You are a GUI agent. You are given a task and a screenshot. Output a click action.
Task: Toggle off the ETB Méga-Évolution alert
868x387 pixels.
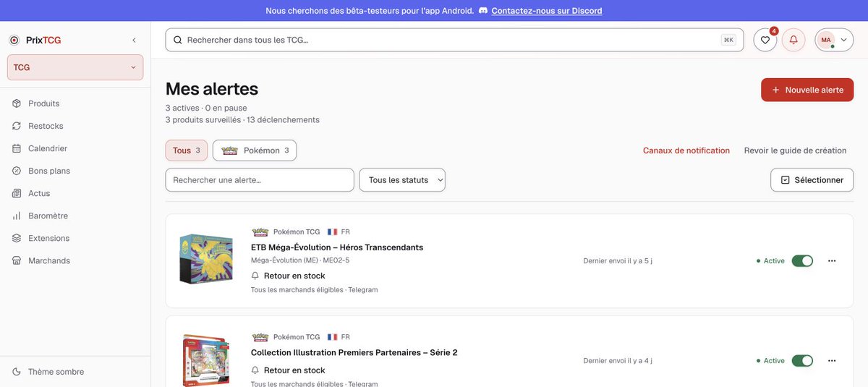point(802,260)
